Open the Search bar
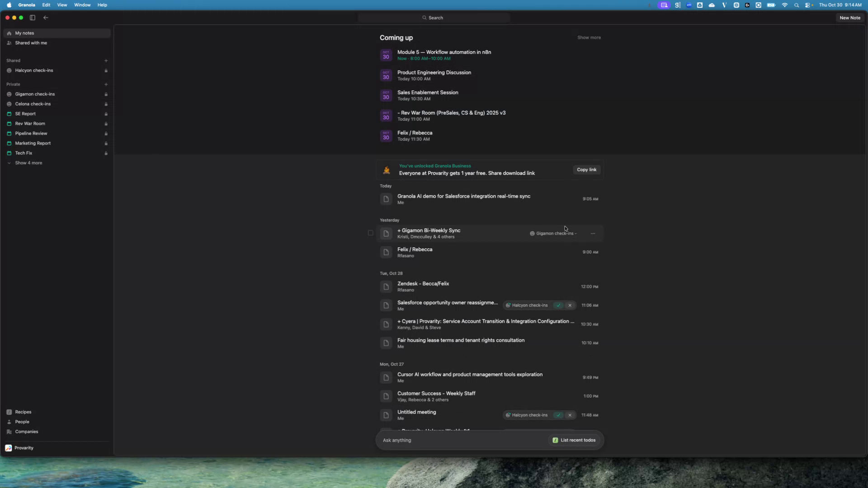This screenshot has width=868, height=488. tap(433, 18)
